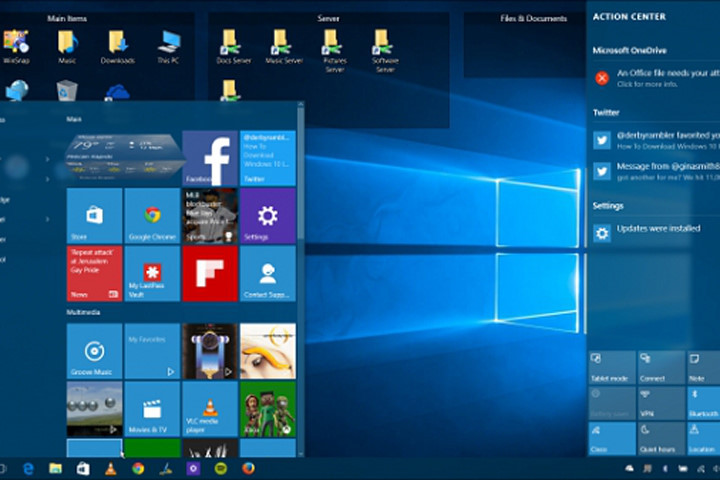Image resolution: width=720 pixels, height=480 pixels.
Task: Open the red News tile
Action: tap(95, 273)
